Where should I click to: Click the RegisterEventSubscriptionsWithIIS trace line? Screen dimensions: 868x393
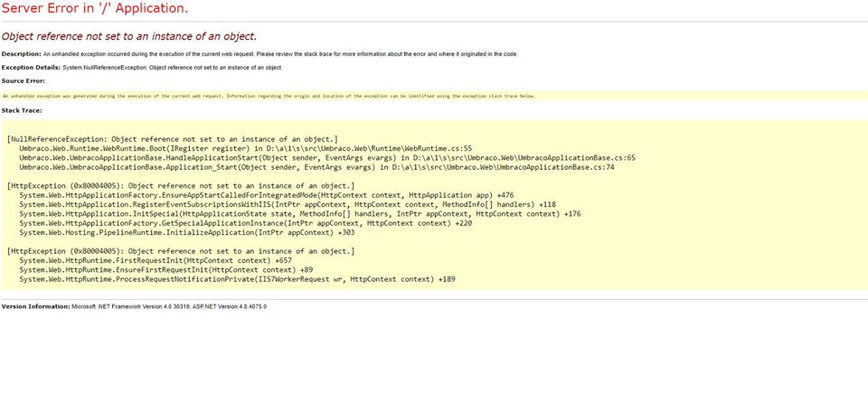click(288, 204)
